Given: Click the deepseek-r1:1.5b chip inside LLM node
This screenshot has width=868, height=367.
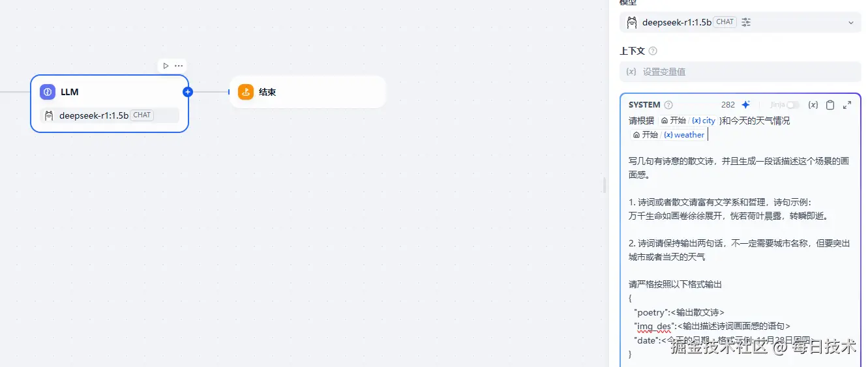Looking at the screenshot, I should point(110,115).
